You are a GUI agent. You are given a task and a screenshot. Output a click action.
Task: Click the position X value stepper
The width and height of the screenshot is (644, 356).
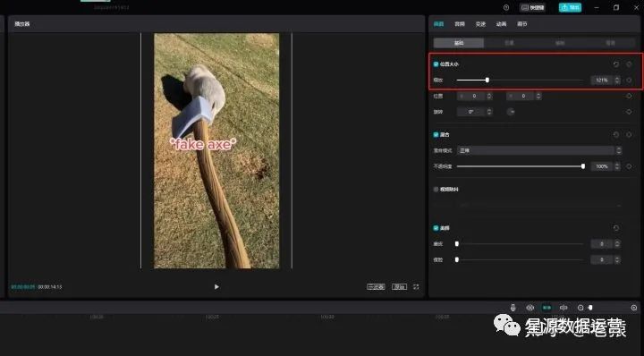489,96
